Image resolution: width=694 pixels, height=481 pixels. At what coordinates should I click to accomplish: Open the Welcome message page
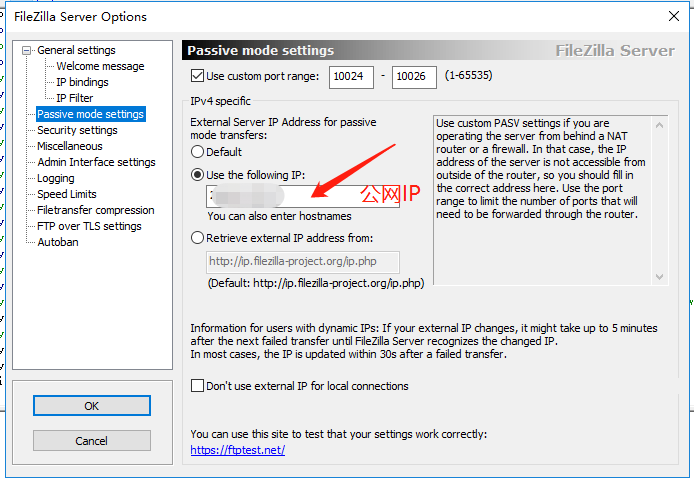(x=100, y=66)
